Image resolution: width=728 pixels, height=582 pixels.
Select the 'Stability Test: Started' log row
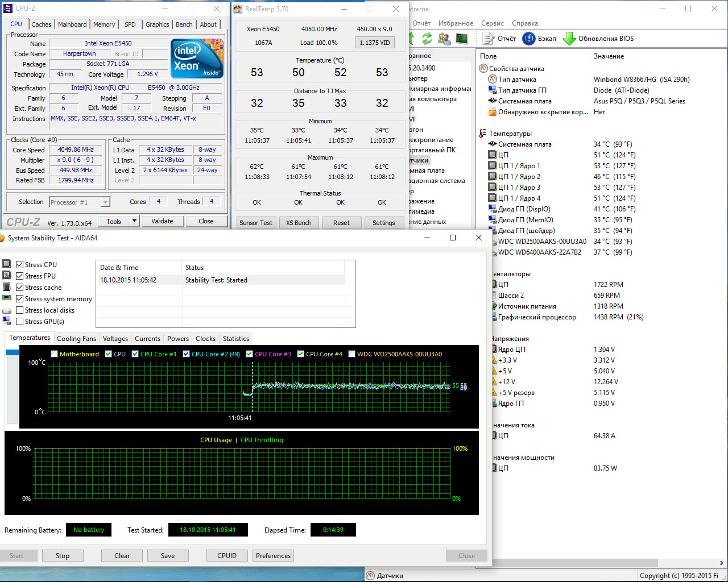click(221, 280)
